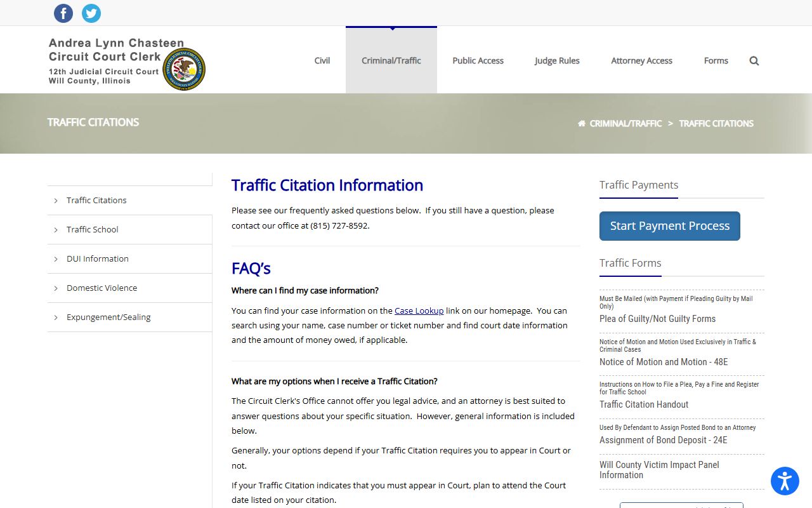The image size is (812, 508).
Task: Click the FAQ's heading
Action: pyautogui.click(x=251, y=269)
